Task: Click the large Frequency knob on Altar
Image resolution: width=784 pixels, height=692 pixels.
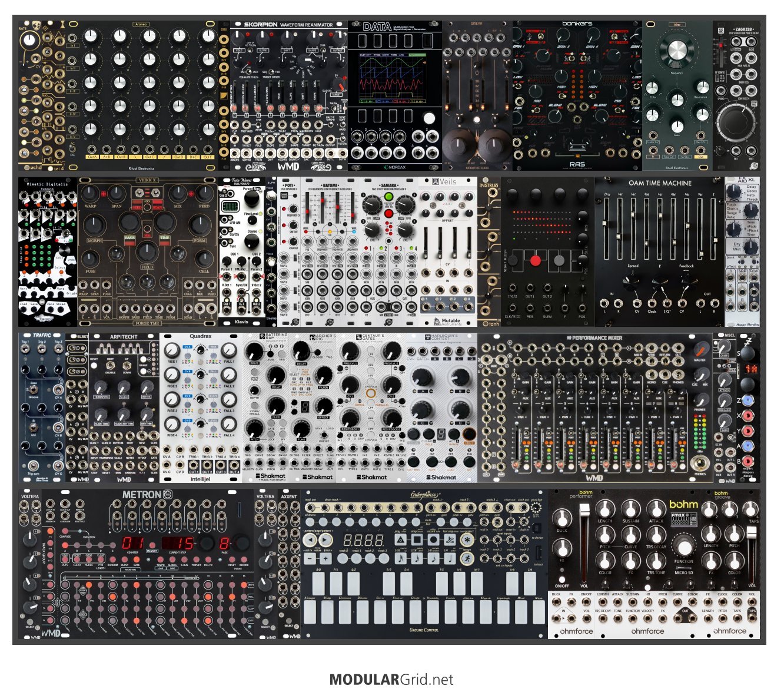Action: point(677,51)
